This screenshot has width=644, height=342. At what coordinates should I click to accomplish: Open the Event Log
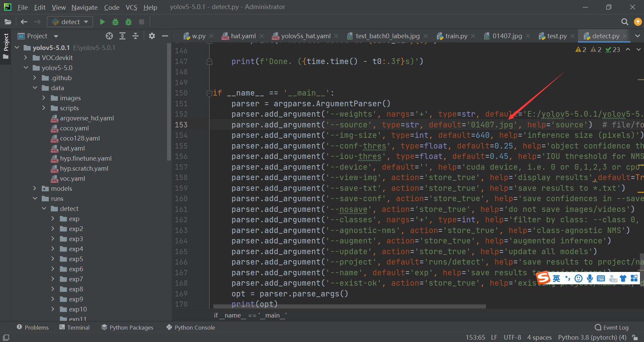[611, 327]
